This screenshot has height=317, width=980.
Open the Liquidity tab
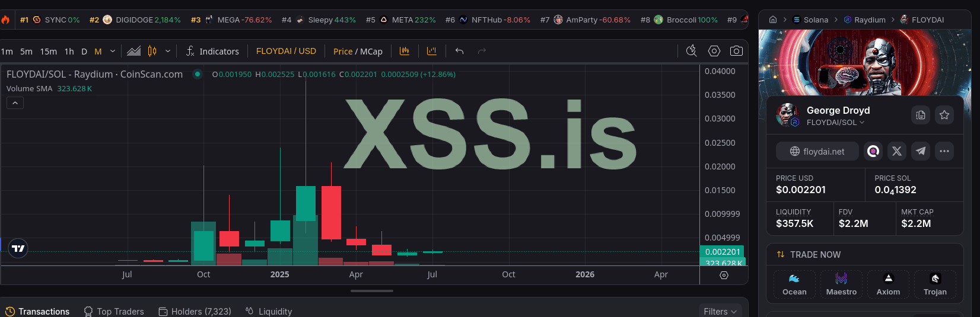(269, 311)
